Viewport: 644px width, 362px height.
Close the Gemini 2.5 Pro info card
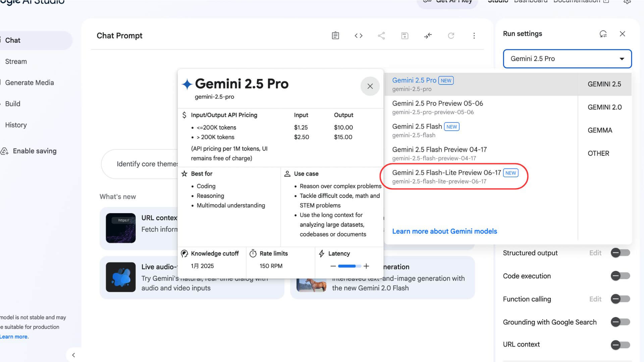[x=370, y=86]
